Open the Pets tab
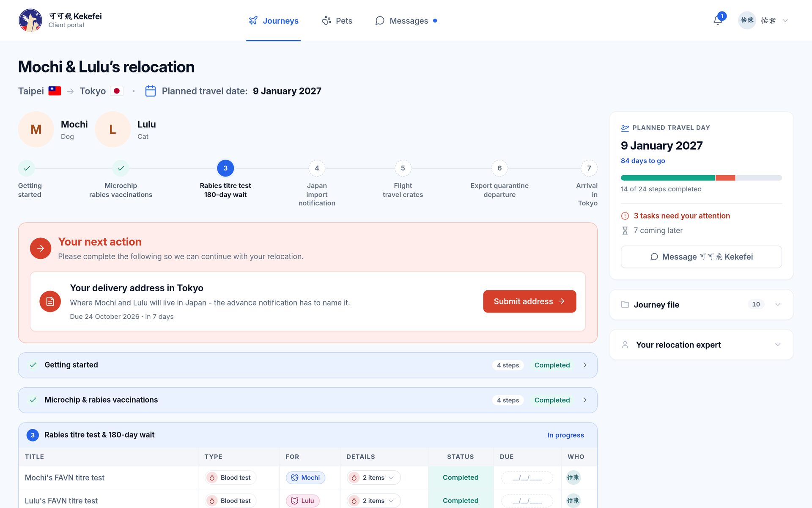Screen dimensions: 812x508 pos(337,21)
